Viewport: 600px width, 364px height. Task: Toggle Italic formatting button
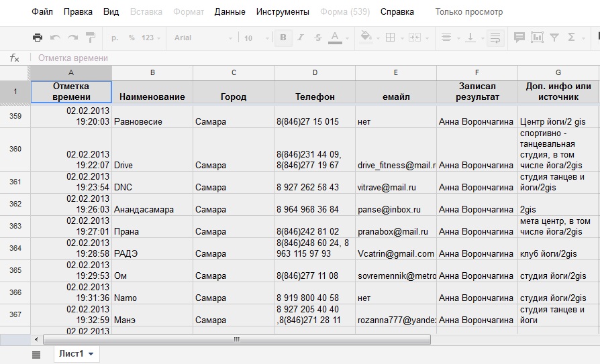301,38
